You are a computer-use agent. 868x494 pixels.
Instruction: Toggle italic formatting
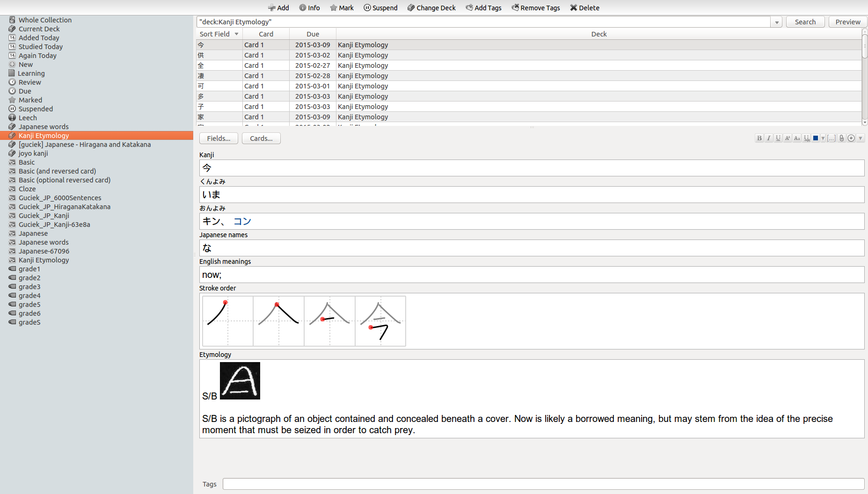click(769, 138)
